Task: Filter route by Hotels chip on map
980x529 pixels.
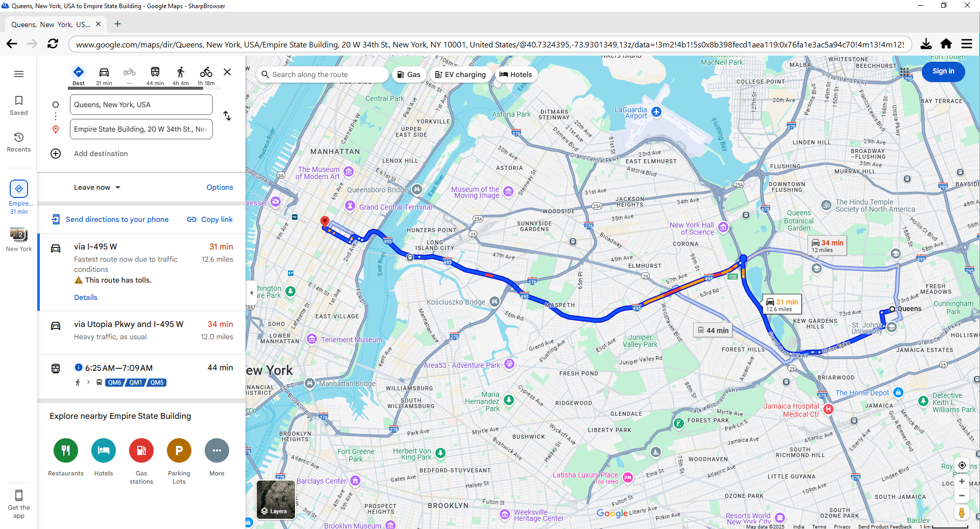Action: click(516, 74)
